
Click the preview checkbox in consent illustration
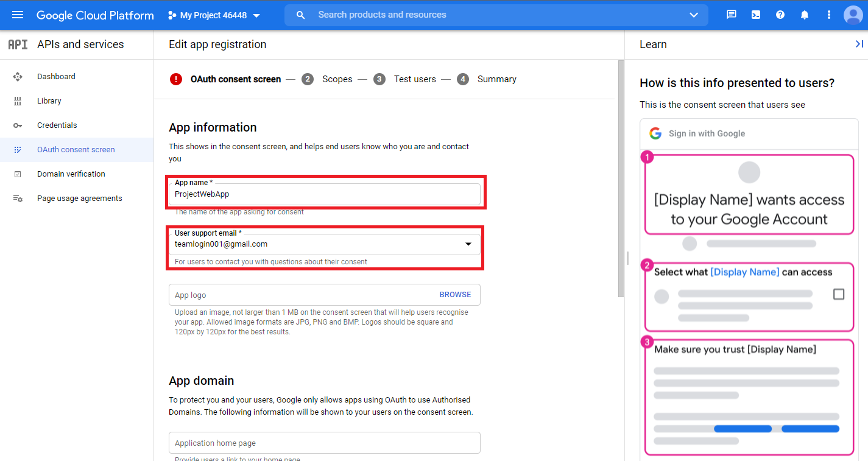point(839,295)
